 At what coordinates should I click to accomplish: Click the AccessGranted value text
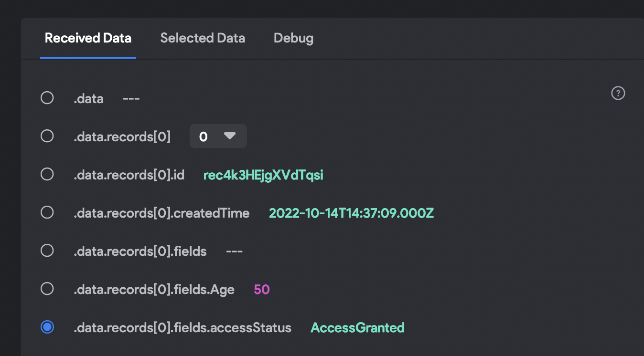pos(357,327)
